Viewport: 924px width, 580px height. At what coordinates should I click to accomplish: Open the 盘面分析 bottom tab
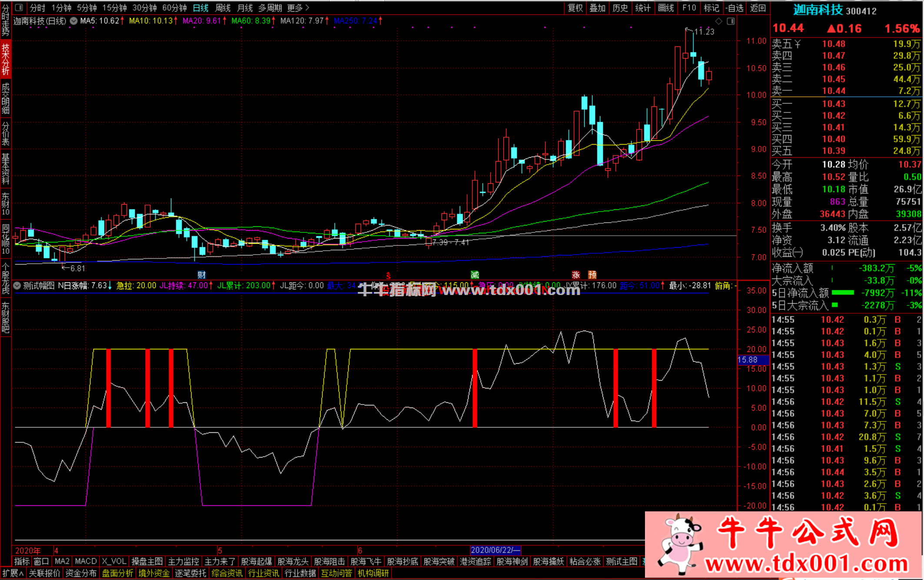tap(117, 573)
